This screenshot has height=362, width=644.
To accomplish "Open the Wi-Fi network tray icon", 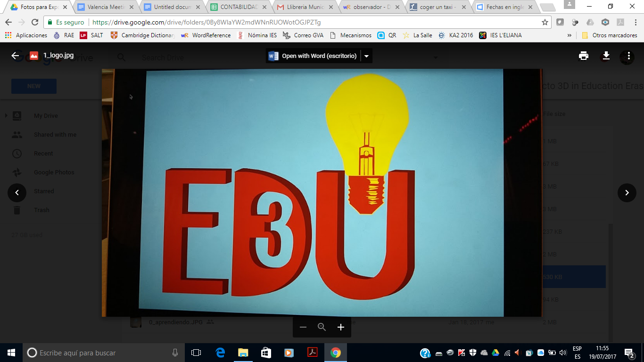I will pyautogui.click(x=507, y=353).
